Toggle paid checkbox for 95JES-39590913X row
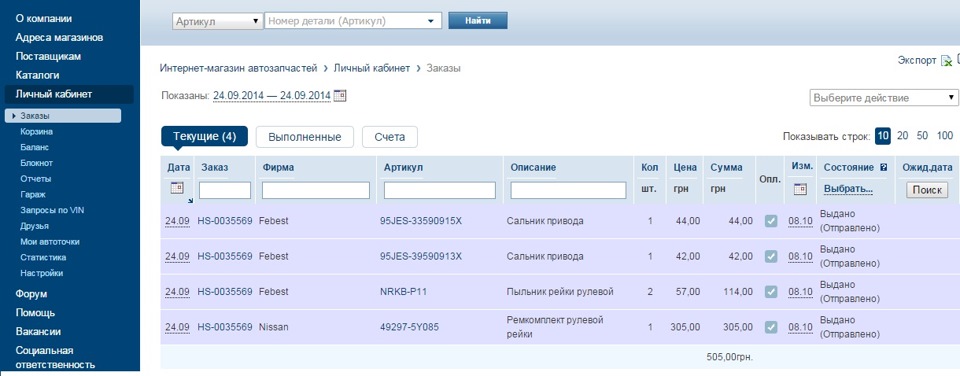Screen dimensions: 960x376 click(x=771, y=256)
